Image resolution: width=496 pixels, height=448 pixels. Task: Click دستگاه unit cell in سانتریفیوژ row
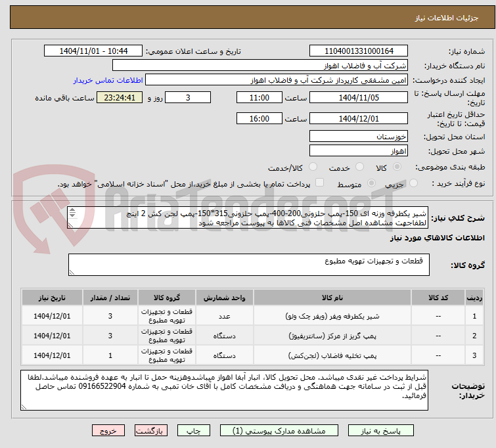click(224, 336)
